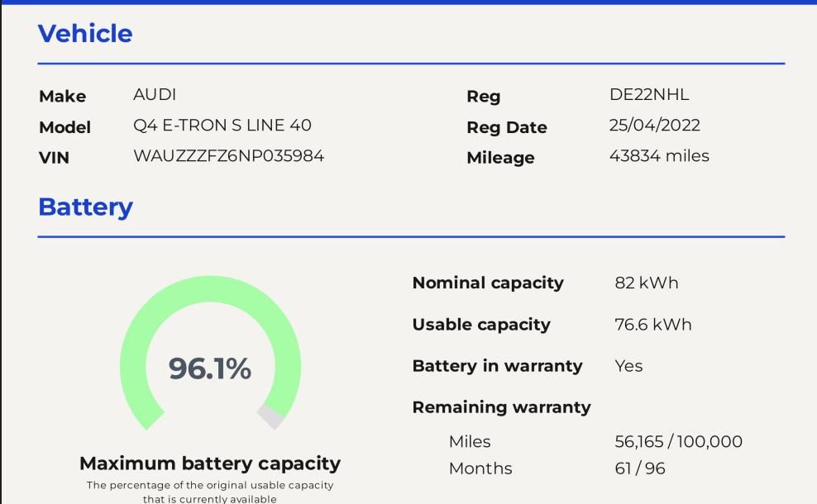Click the gauge description text below the caption
Image resolution: width=817 pixels, height=504 pixels.
click(x=210, y=492)
